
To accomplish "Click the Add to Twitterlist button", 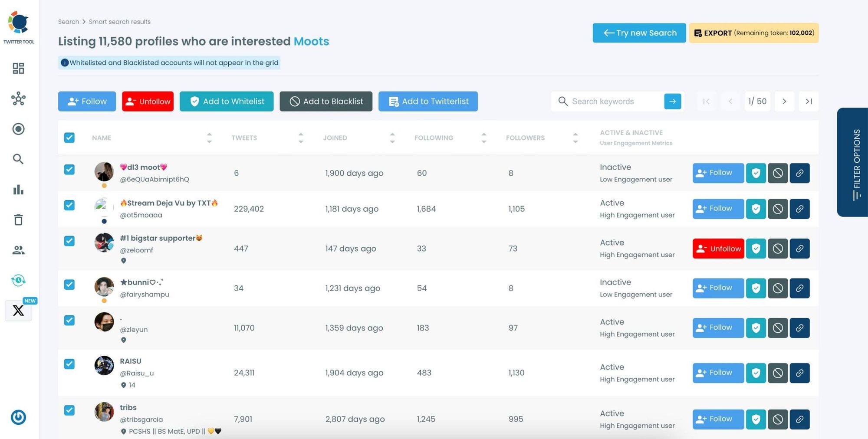I will [428, 101].
